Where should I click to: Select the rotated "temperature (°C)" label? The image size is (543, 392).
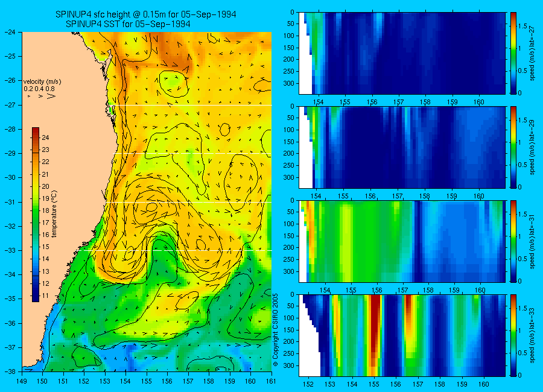pyautogui.click(x=54, y=214)
